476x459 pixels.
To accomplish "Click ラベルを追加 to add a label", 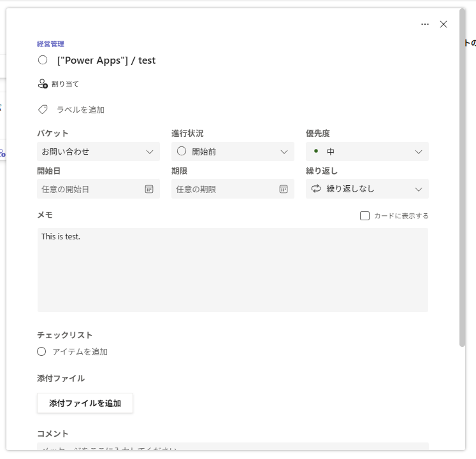I will [80, 110].
